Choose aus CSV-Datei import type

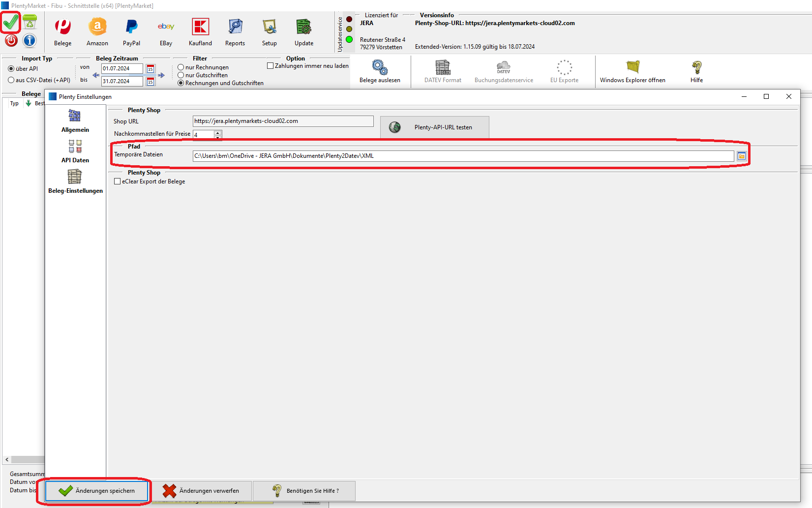pos(11,80)
